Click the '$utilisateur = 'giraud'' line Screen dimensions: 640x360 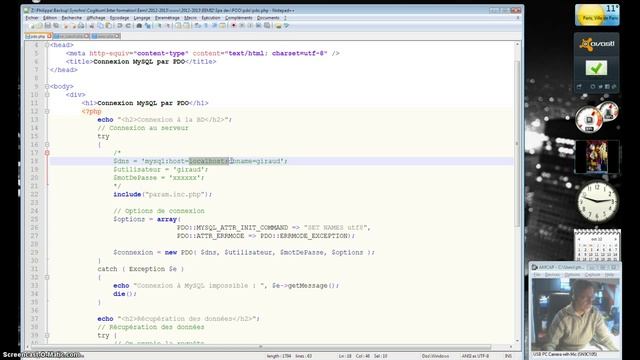[x=160, y=169]
